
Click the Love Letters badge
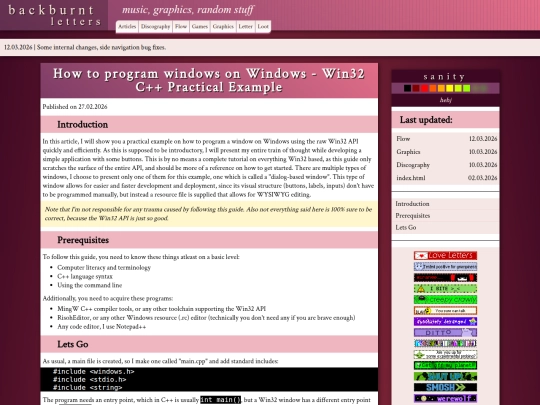pyautogui.click(x=445, y=256)
